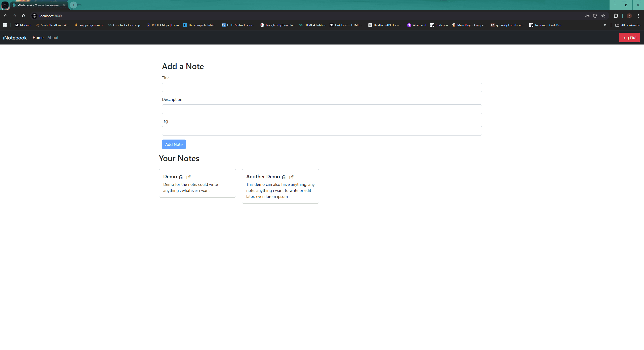The image size is (644, 350).
Task: Open a new browser tab
Action: point(73,5)
